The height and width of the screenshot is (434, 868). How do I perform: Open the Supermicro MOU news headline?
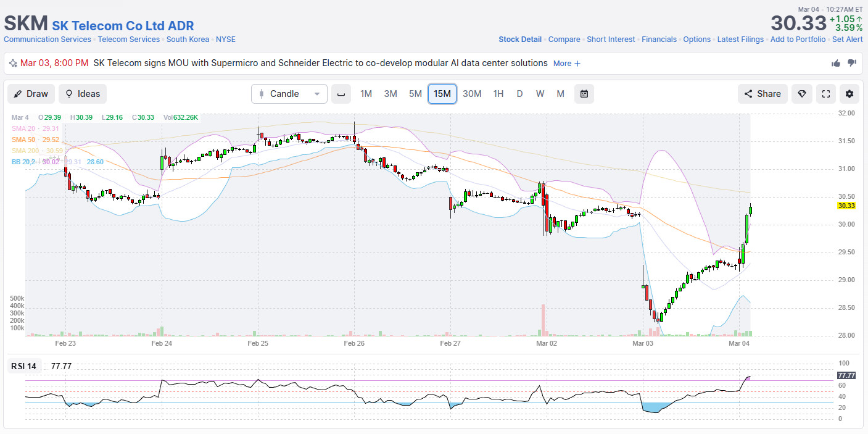click(320, 63)
